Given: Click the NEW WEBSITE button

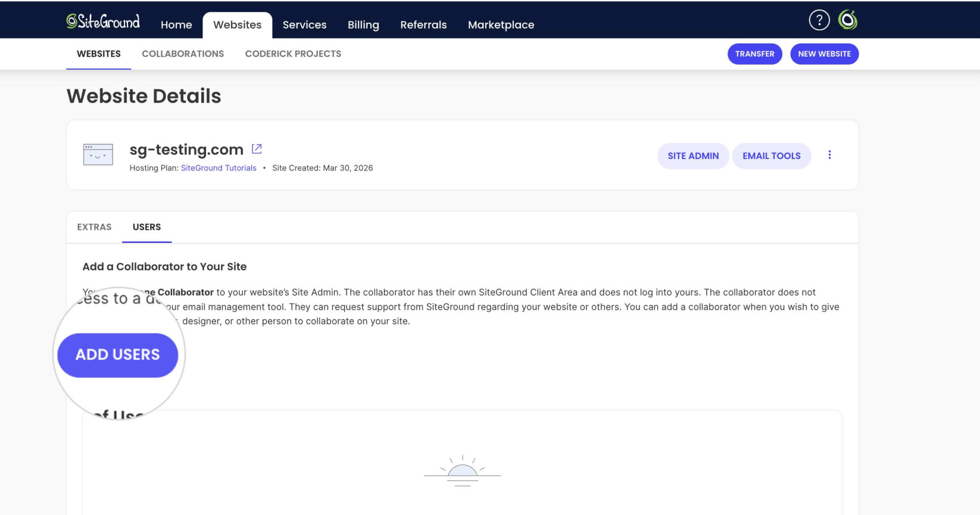Looking at the screenshot, I should click(x=824, y=54).
